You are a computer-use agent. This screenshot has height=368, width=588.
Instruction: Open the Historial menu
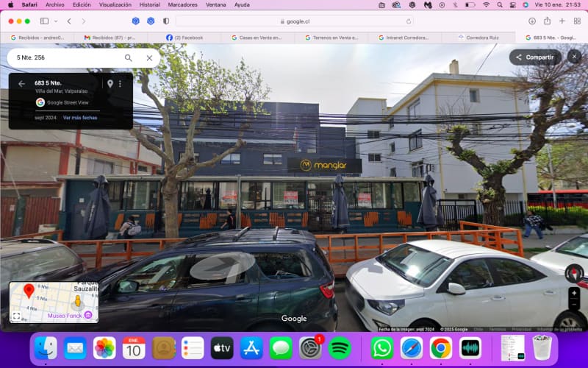click(150, 5)
